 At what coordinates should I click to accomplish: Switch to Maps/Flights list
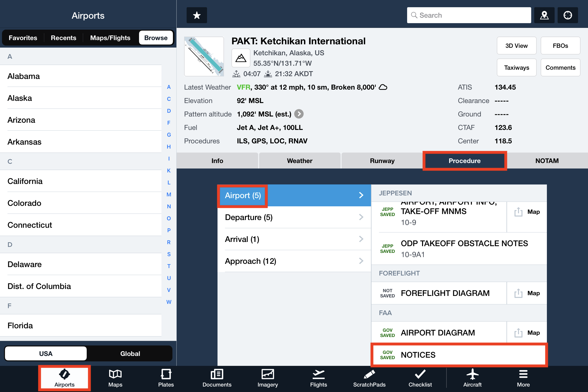point(110,38)
